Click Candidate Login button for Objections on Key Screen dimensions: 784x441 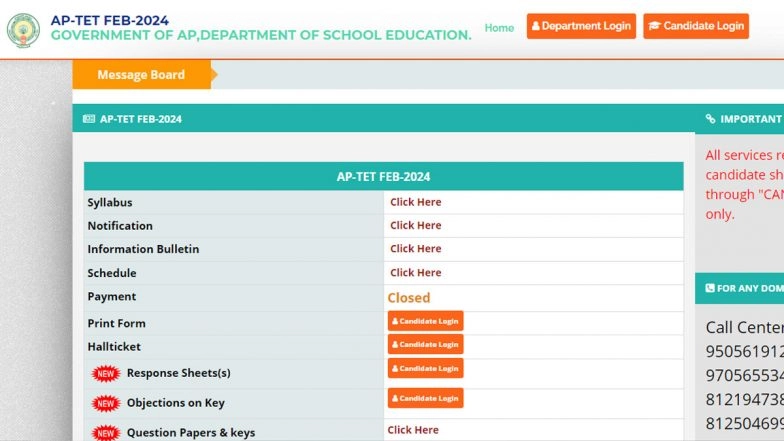coord(426,398)
